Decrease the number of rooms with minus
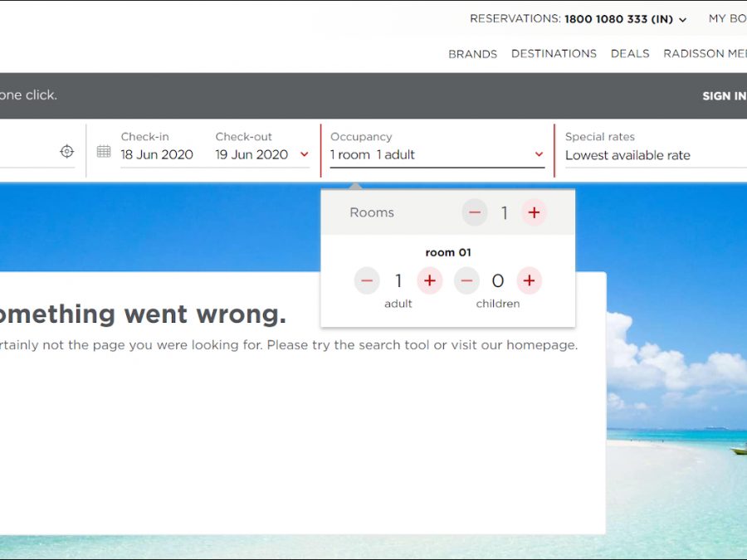 [475, 213]
